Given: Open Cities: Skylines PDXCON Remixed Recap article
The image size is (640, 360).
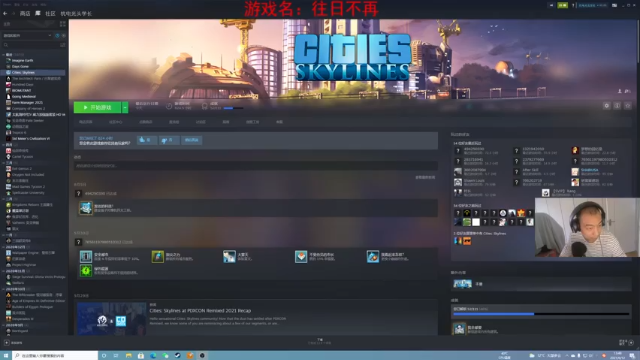Looking at the screenshot, I should (x=200, y=311).
